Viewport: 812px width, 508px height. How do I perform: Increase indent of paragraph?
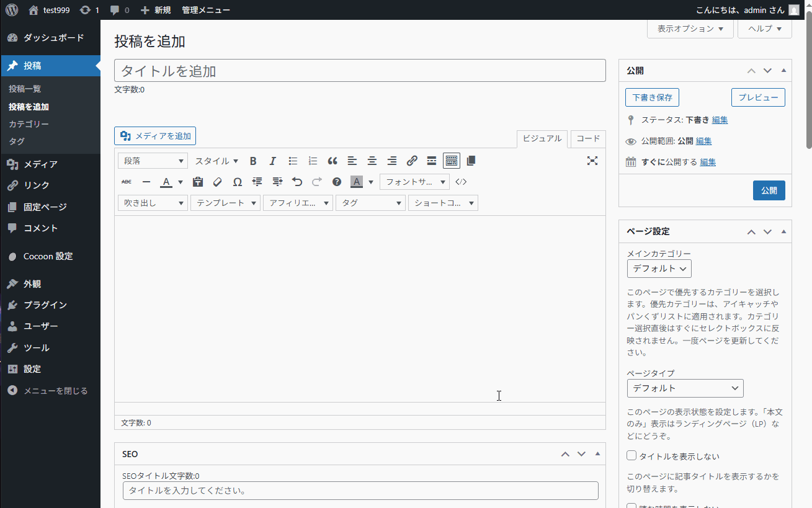pyautogui.click(x=277, y=182)
